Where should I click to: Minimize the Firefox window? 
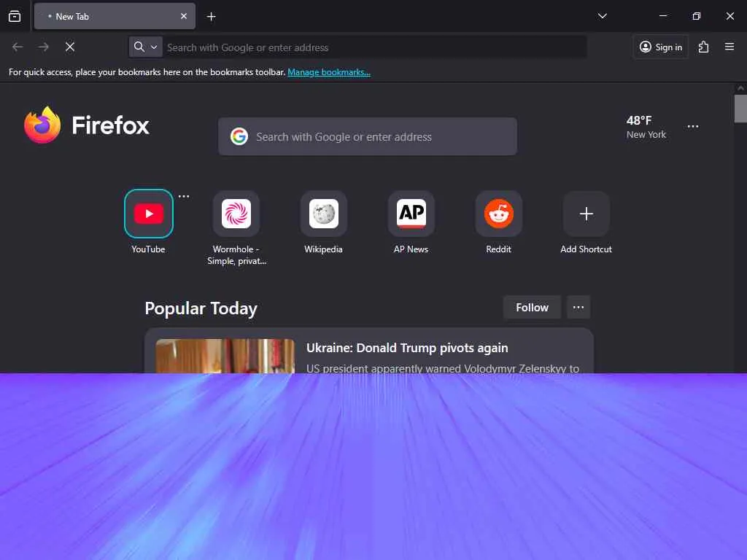(x=662, y=16)
